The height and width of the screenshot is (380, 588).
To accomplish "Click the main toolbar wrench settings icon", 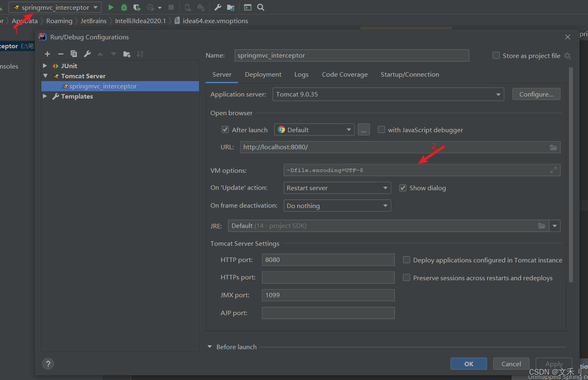I will point(218,7).
